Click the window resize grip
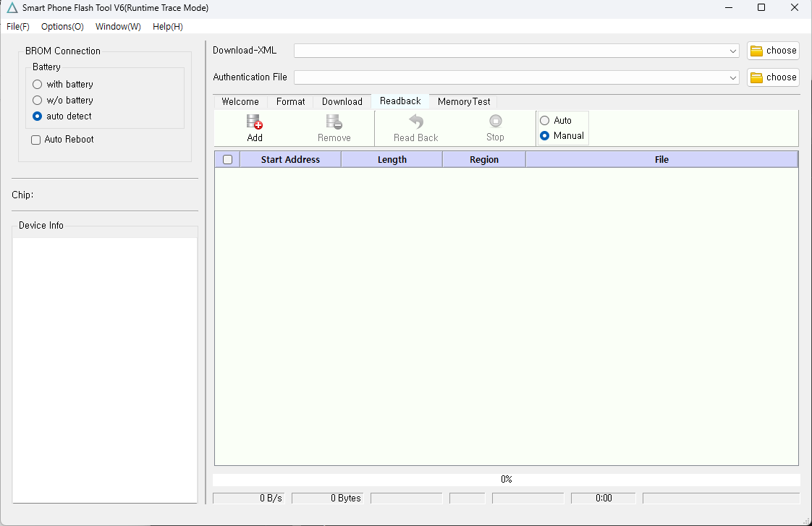 pos(805,520)
